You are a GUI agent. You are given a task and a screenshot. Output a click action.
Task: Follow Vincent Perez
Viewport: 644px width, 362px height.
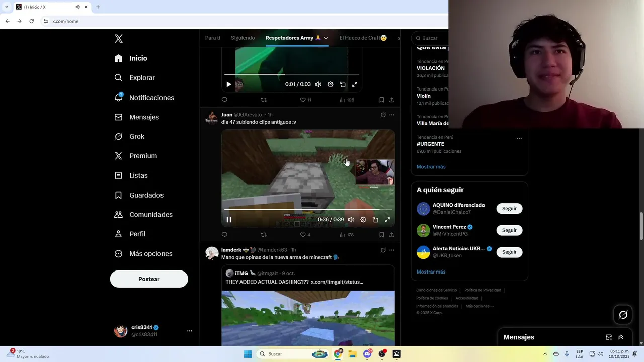pos(509,230)
